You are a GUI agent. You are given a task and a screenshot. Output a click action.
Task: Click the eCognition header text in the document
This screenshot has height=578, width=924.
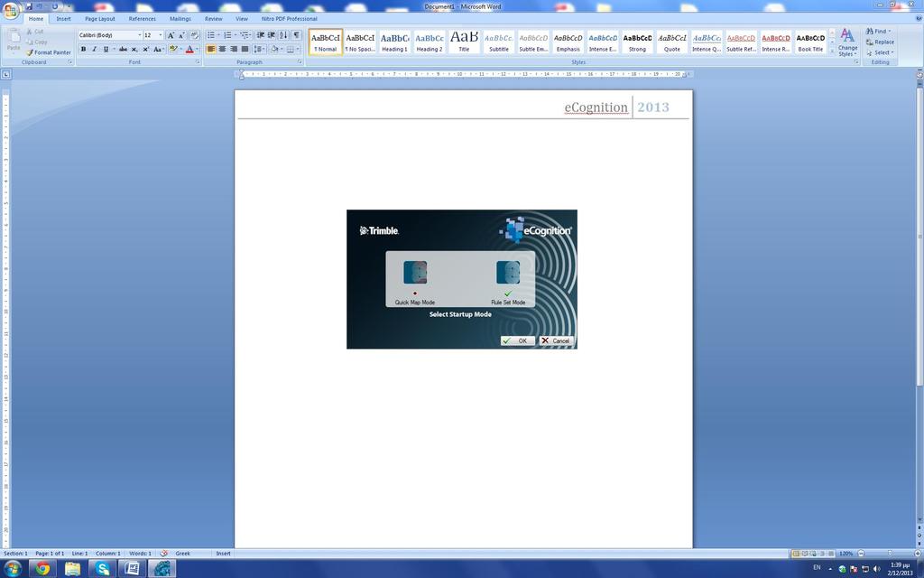point(596,107)
